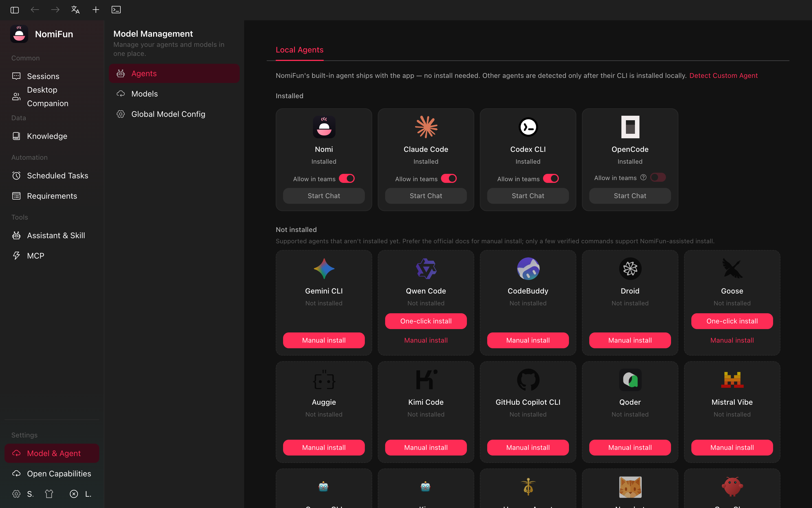Click Manual install for CodeBuddy
This screenshot has width=812, height=508.
pos(528,340)
